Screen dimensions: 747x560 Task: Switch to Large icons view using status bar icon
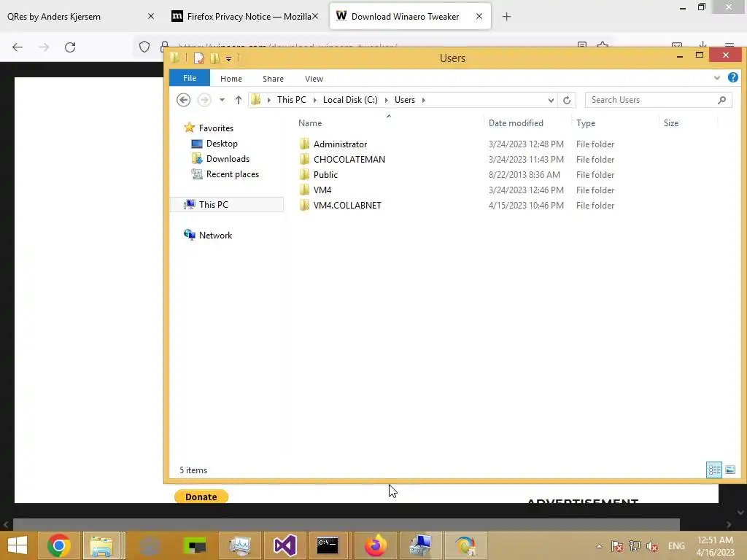pos(729,470)
